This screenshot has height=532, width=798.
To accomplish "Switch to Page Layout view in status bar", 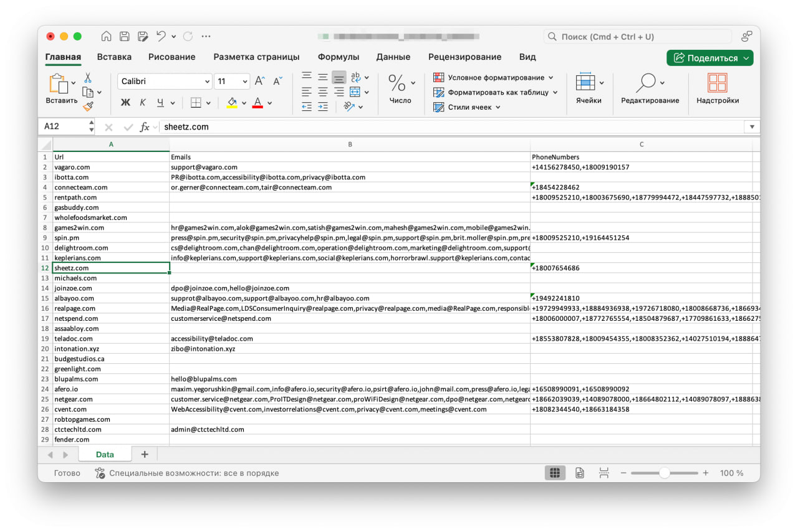I will click(x=579, y=473).
